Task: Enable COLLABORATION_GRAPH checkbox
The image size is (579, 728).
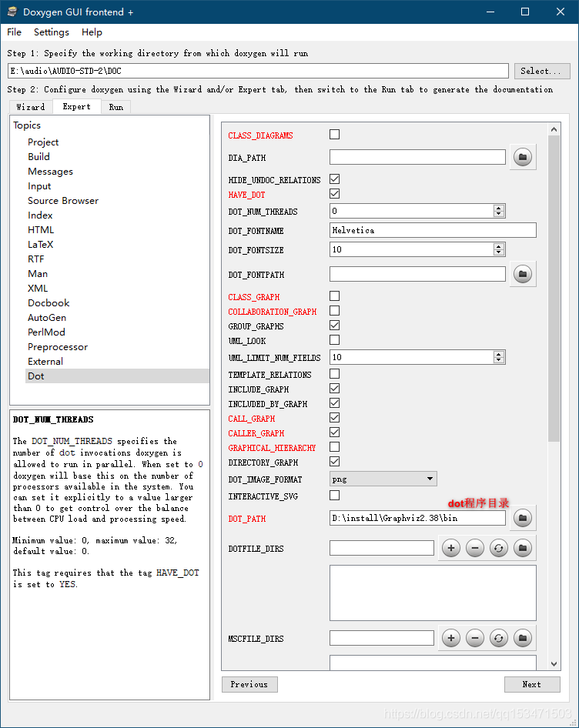Action: pyautogui.click(x=335, y=311)
